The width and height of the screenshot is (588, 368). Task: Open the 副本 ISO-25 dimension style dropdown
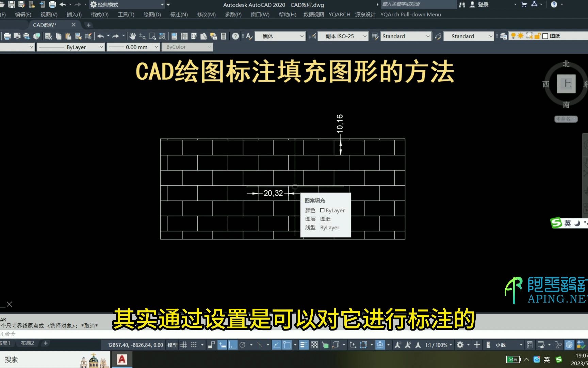tap(364, 36)
